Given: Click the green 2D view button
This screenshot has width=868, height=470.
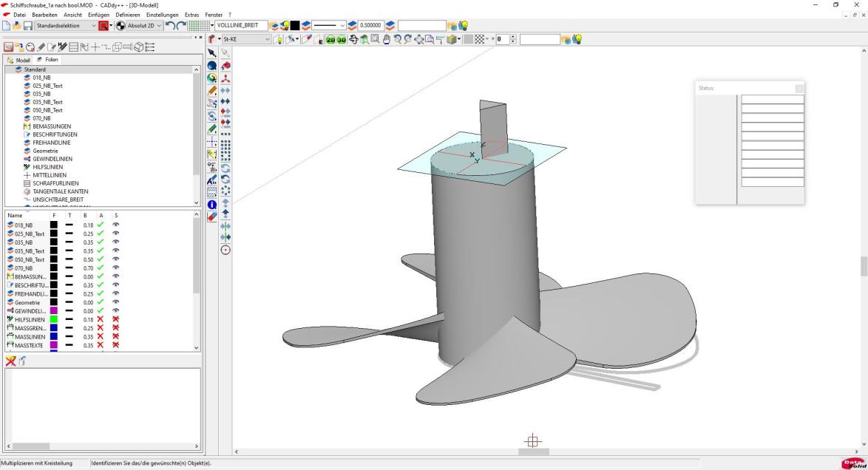Looking at the screenshot, I should pyautogui.click(x=330, y=39).
